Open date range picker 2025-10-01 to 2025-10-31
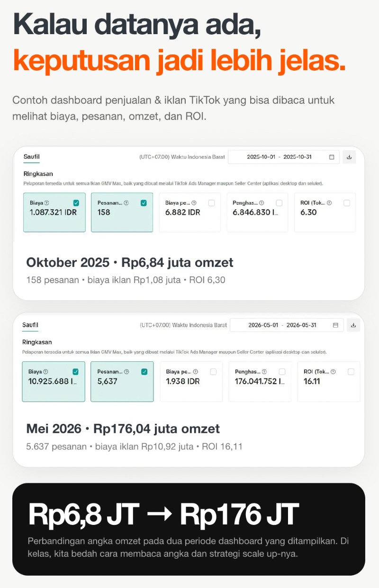The image size is (379, 588). point(284,157)
